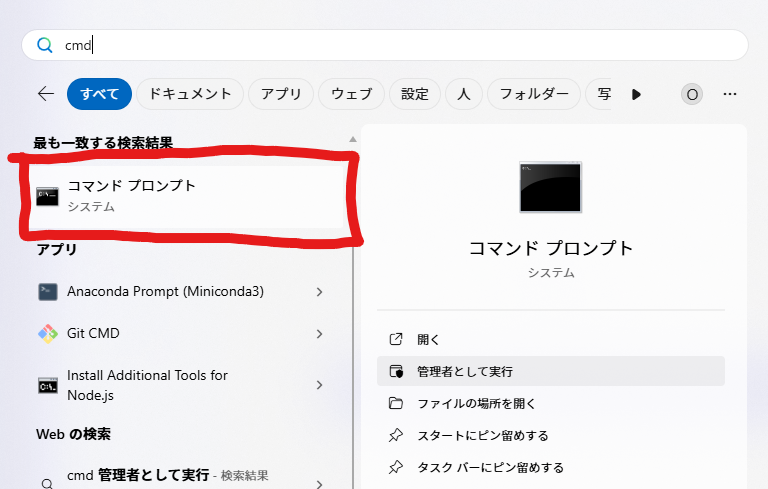Expand the web search result chevron
The width and height of the screenshot is (768, 489).
[x=319, y=484]
